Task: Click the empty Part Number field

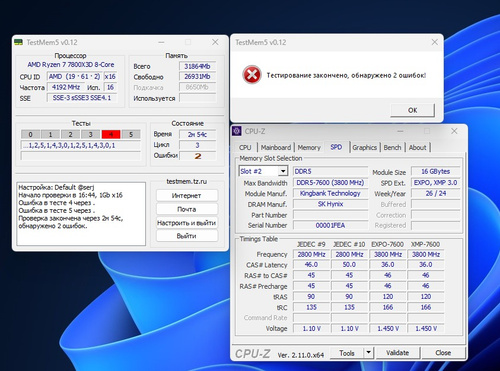Action: pos(330,215)
